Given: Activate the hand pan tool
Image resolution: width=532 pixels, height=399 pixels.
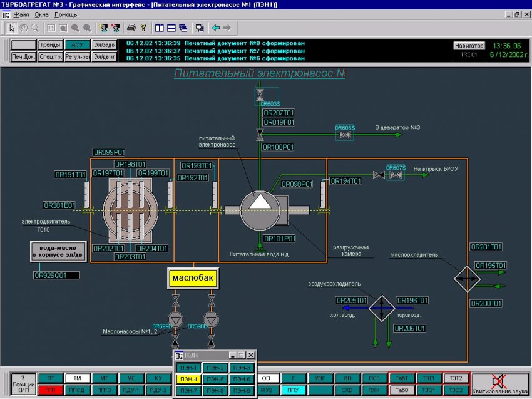Looking at the screenshot, I should click(23, 28).
